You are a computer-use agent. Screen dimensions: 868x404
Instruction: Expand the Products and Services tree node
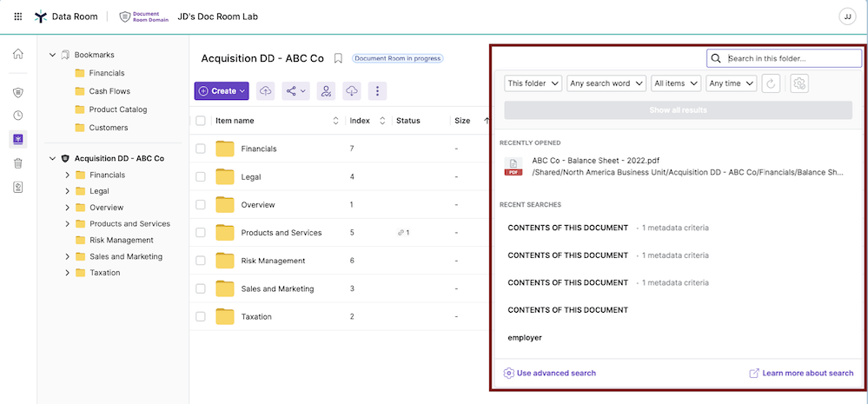68,224
